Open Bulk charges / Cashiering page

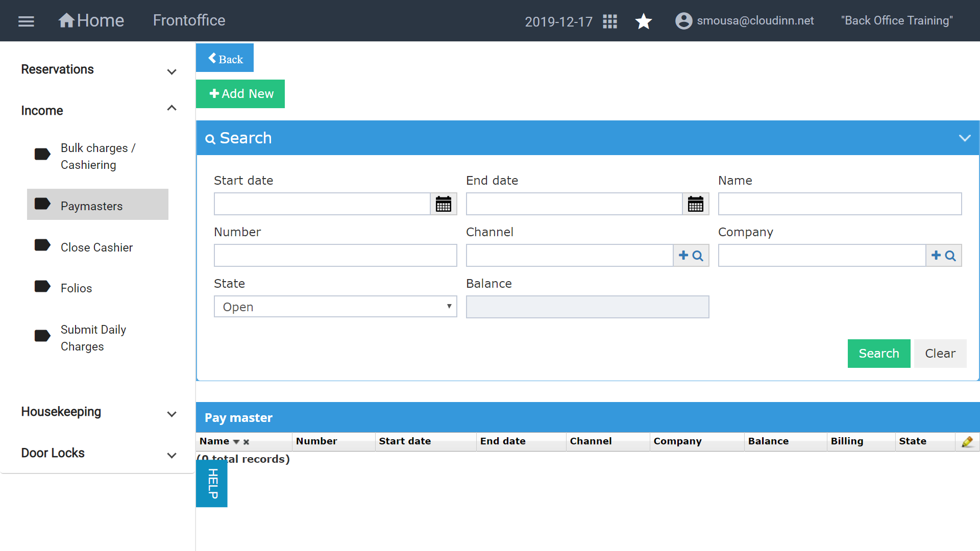97,156
